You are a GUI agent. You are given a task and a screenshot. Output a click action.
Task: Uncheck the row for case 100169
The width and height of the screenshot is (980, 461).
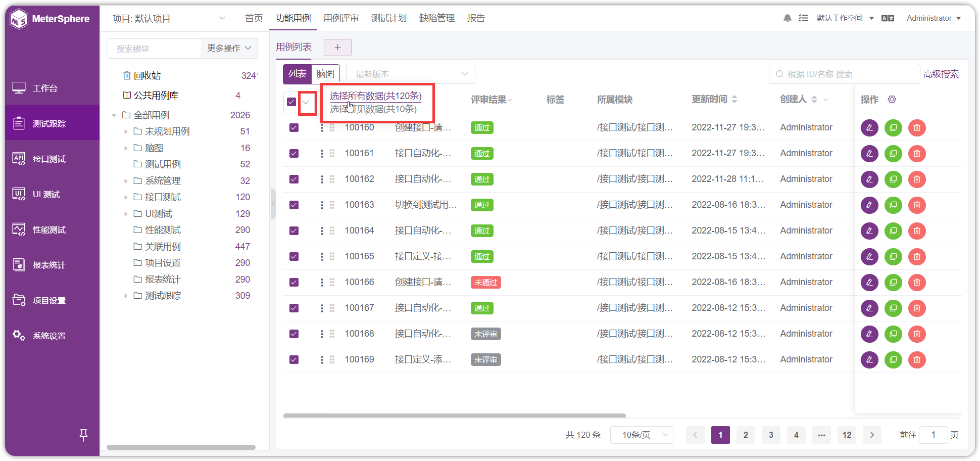[x=294, y=360]
